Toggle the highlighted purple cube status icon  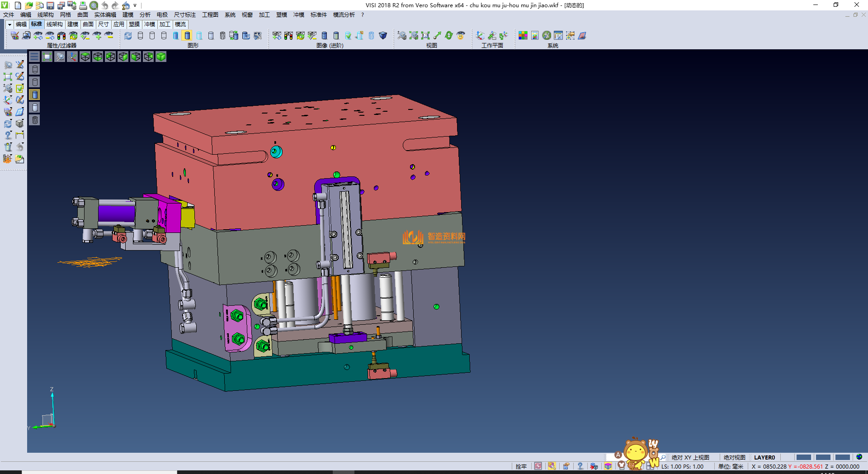click(x=608, y=466)
